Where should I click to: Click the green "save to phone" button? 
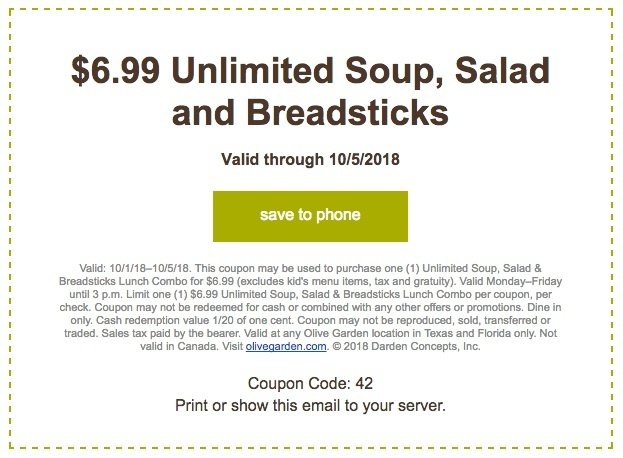(x=310, y=216)
